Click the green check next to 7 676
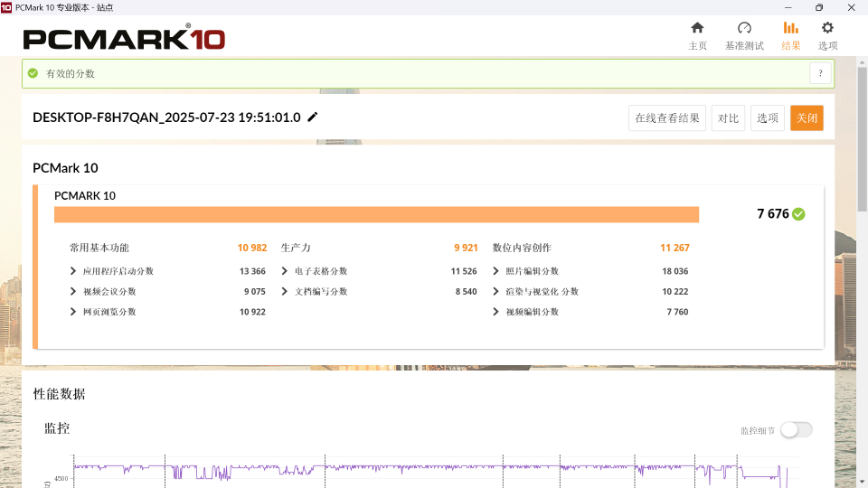Screen dimensions: 868x488 coord(798,214)
